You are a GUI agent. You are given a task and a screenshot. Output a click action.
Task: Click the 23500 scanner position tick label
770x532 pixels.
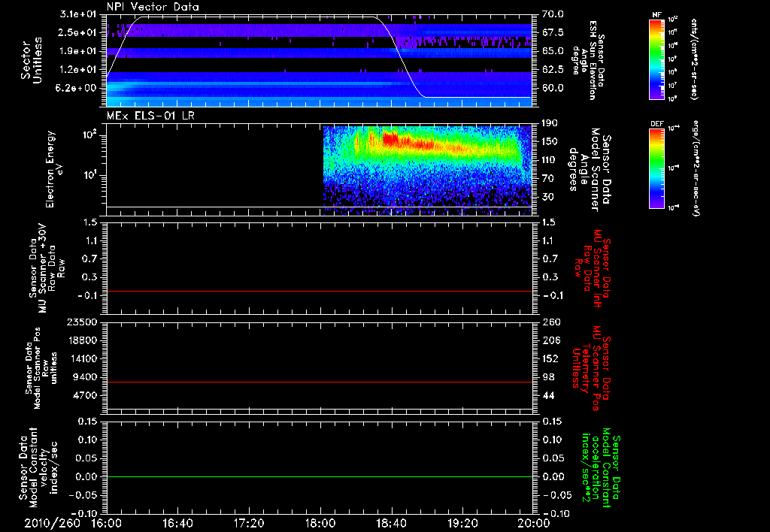83,322
